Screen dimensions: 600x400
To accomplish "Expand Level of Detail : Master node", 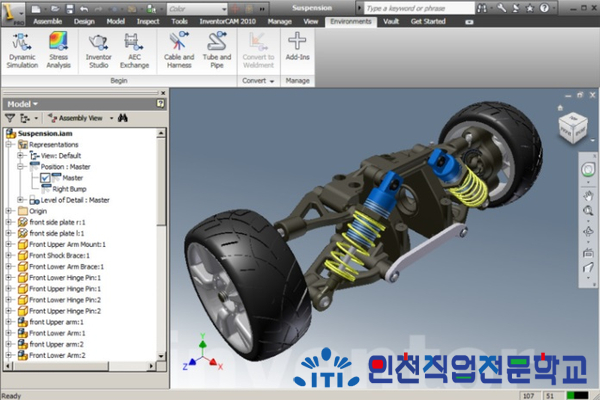I will tap(20, 200).
